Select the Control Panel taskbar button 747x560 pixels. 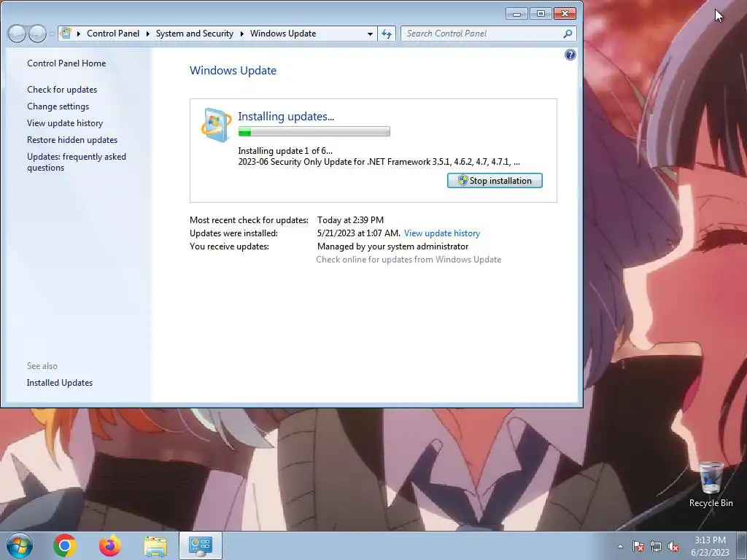click(x=201, y=545)
